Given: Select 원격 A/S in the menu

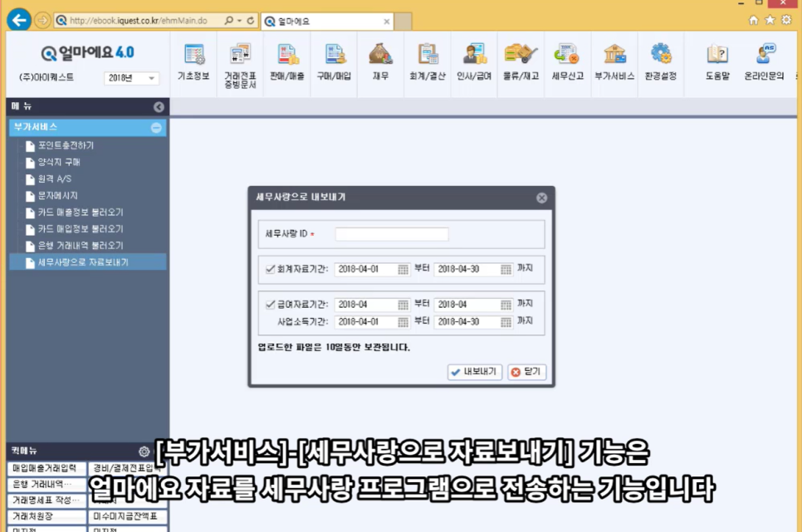Looking at the screenshot, I should [x=54, y=179].
